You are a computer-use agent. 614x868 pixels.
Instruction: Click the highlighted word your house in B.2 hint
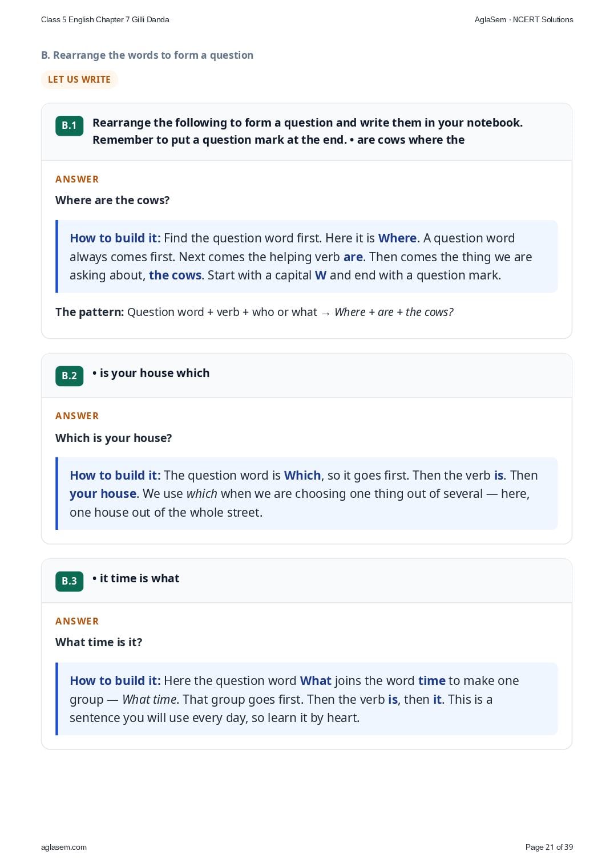(x=103, y=494)
